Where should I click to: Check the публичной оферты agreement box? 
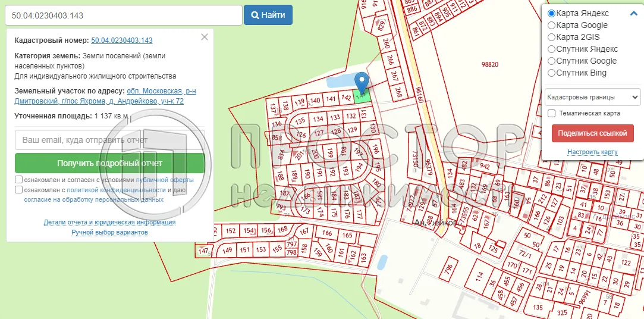tap(19, 179)
